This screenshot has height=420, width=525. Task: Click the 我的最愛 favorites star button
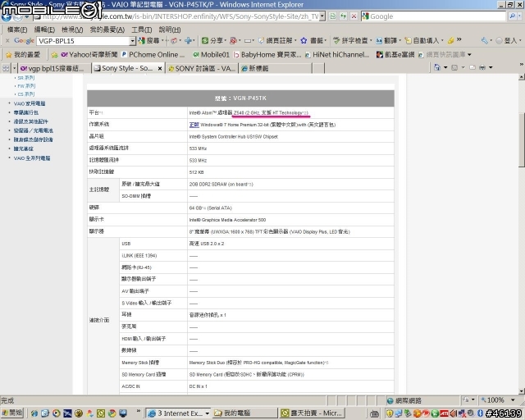(22, 55)
